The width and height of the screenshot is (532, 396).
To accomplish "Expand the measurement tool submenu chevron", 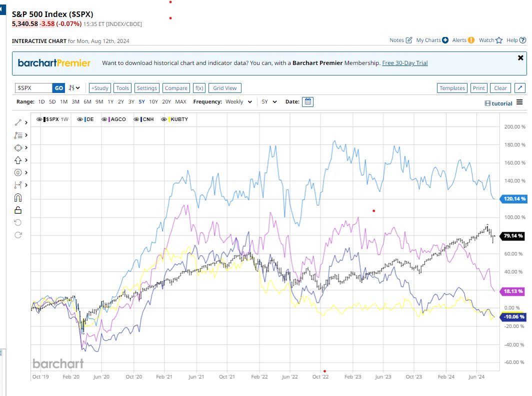I will pyautogui.click(x=26, y=185).
